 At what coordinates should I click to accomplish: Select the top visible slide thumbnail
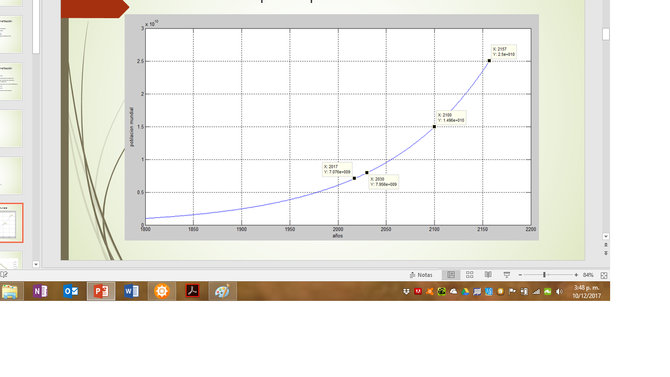coord(11,3)
